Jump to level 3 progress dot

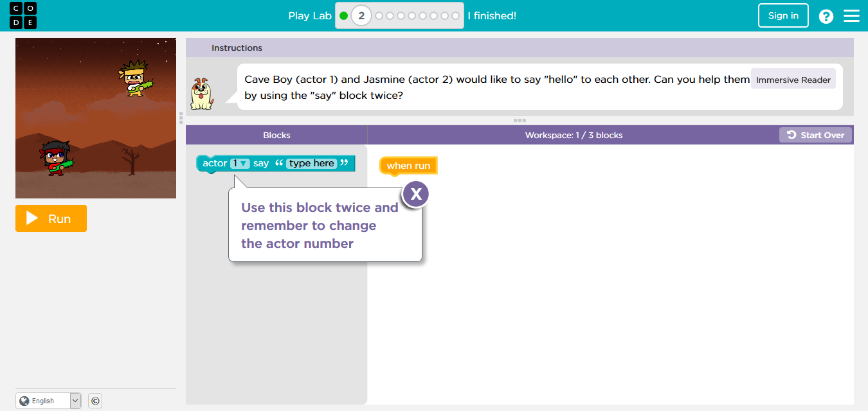coord(379,15)
